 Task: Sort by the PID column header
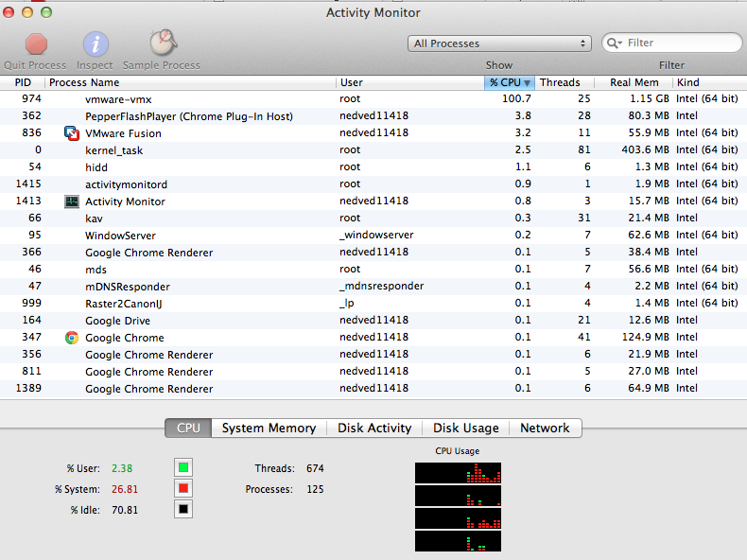tap(23, 82)
